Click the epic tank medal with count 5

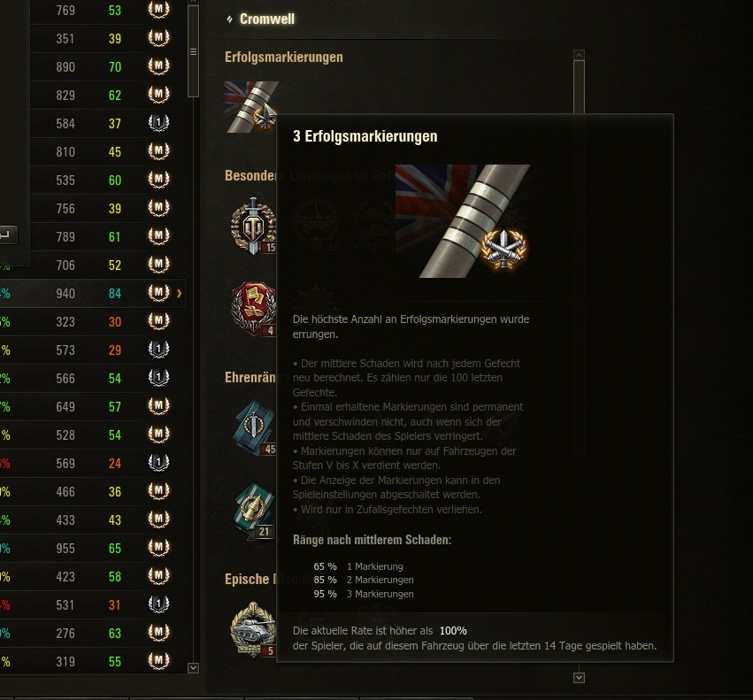tap(253, 629)
